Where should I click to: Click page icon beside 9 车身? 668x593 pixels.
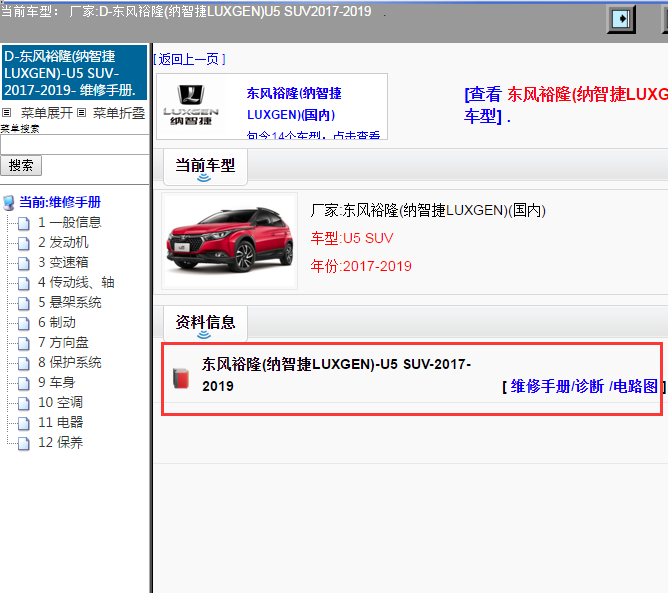(x=24, y=383)
